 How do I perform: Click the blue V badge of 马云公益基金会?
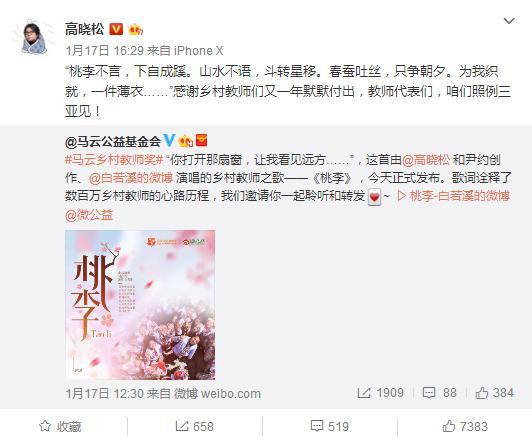point(169,140)
